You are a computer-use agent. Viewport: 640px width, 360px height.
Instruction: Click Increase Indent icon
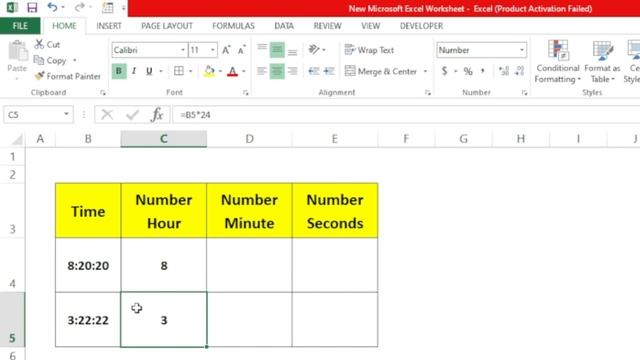(x=329, y=71)
